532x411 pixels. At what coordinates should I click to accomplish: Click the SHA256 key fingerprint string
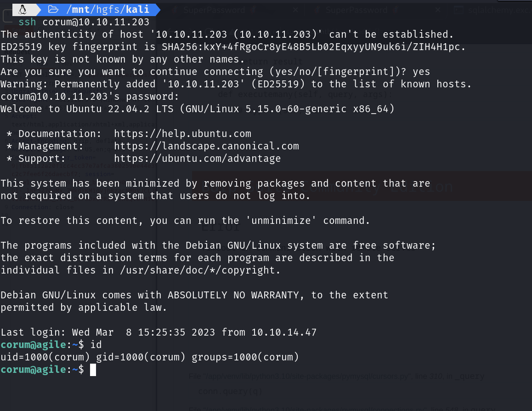pos(313,47)
